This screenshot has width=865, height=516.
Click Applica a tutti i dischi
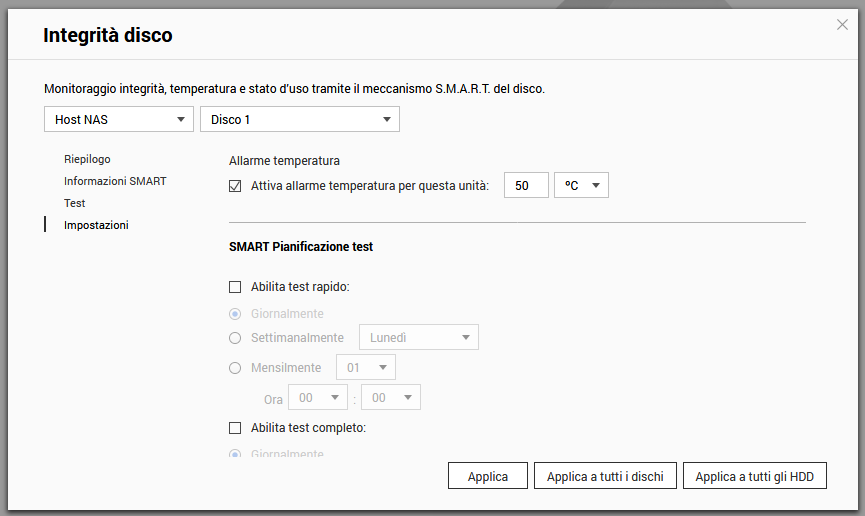click(605, 477)
